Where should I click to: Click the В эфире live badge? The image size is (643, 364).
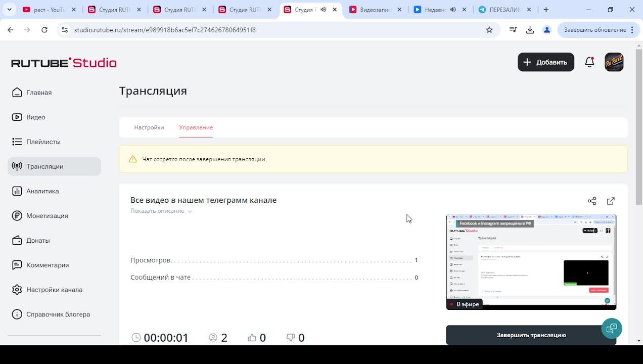(465, 304)
